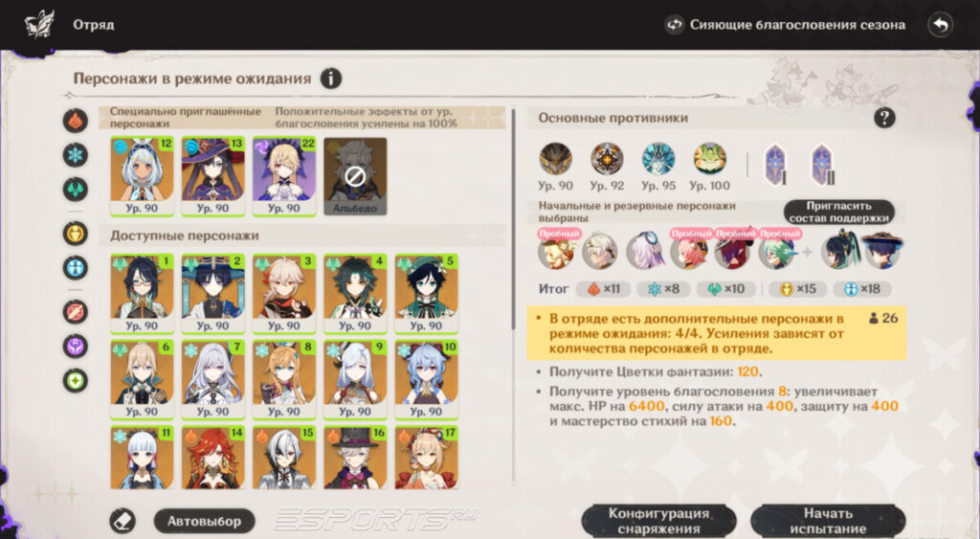
Task: Click Начать испытание button
Action: (828, 521)
